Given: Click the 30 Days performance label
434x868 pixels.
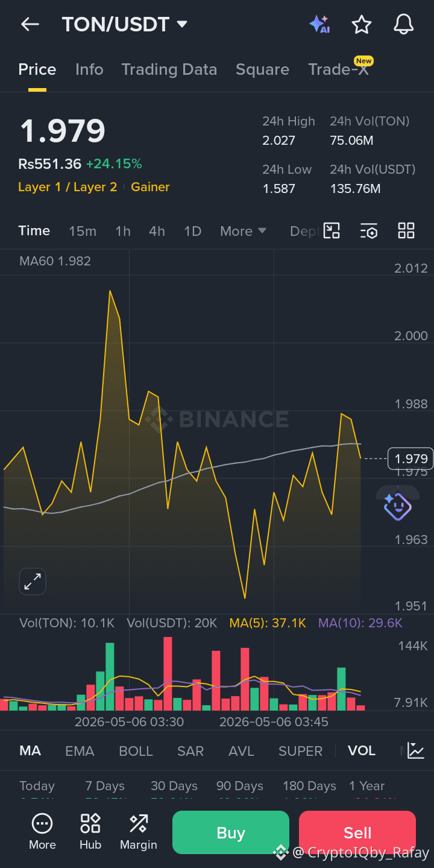Looking at the screenshot, I should pyautogui.click(x=174, y=786).
